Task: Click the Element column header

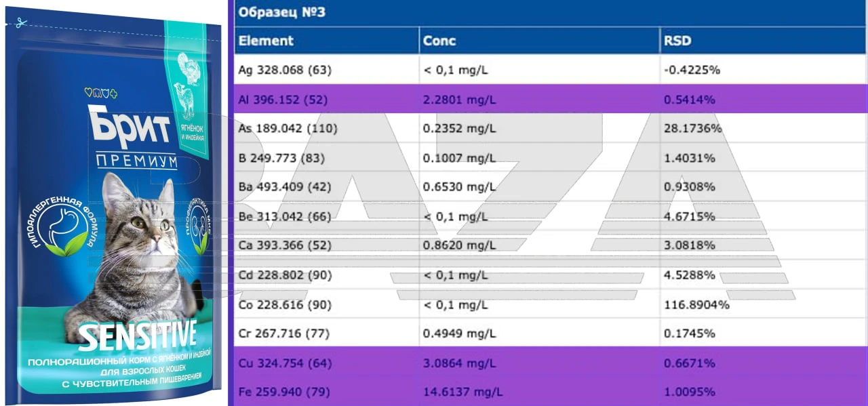Action: pyautogui.click(x=266, y=41)
